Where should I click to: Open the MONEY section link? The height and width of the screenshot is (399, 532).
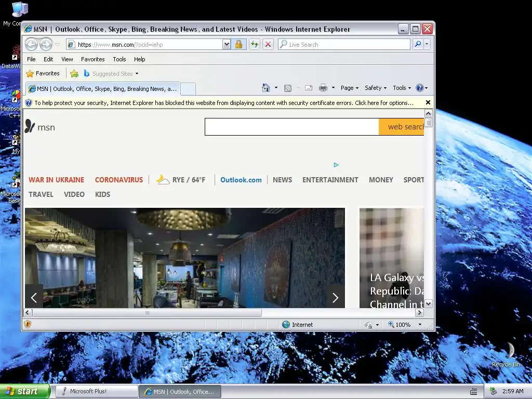point(381,180)
